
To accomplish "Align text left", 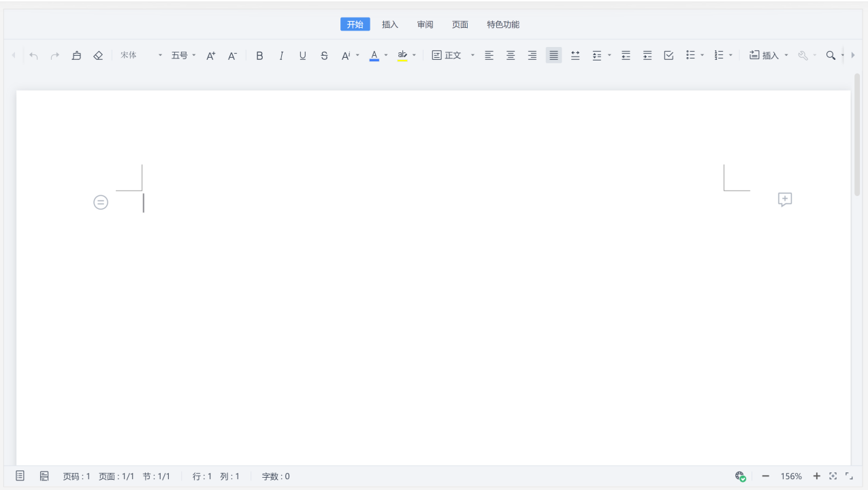I will pos(489,56).
